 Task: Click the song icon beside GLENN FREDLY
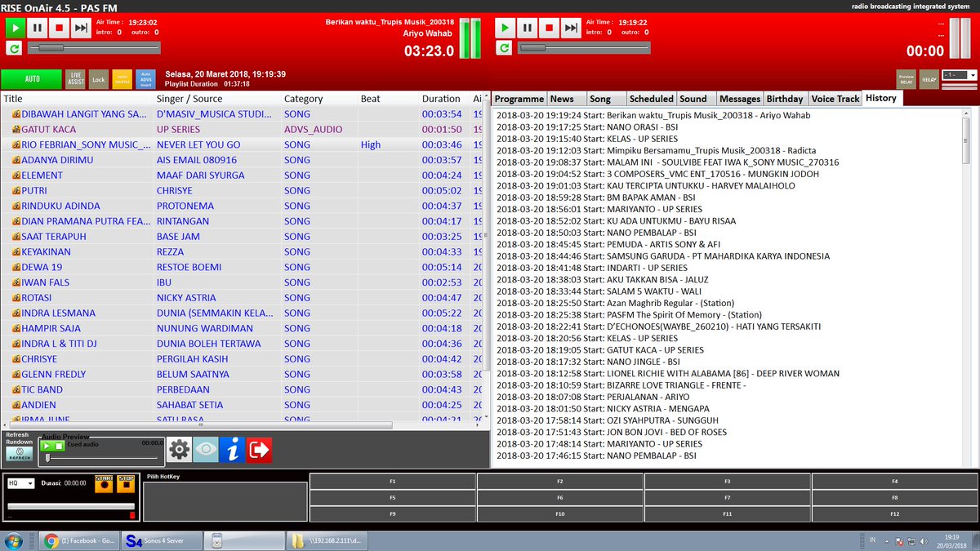coord(16,375)
